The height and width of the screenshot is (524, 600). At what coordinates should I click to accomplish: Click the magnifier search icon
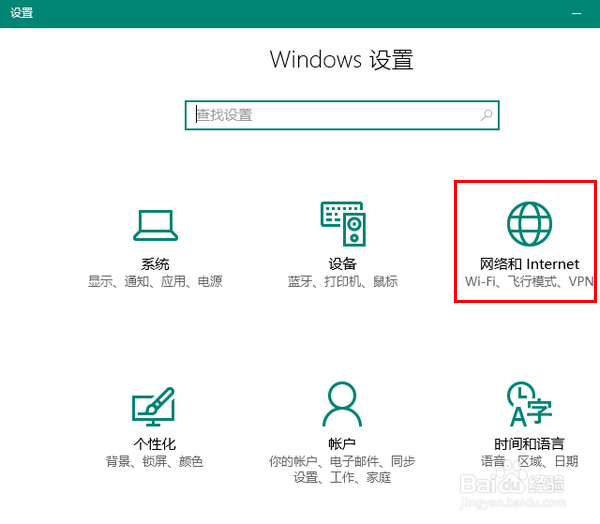486,115
